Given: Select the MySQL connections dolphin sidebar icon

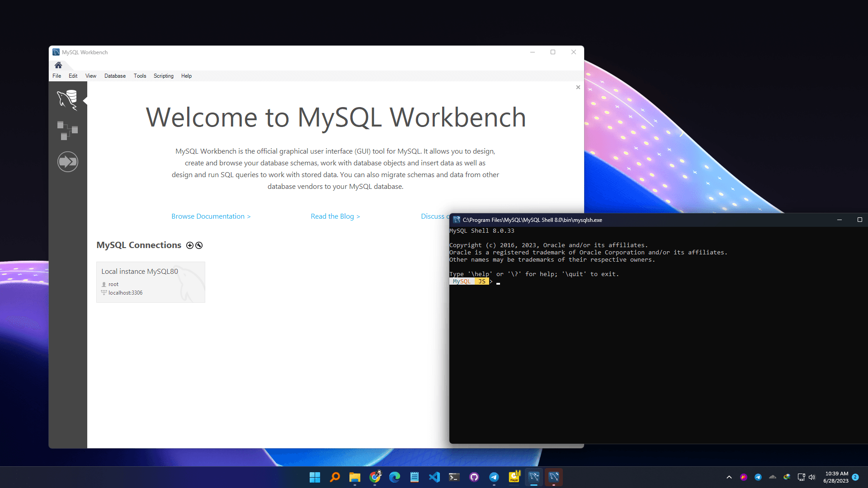Looking at the screenshot, I should (67, 100).
